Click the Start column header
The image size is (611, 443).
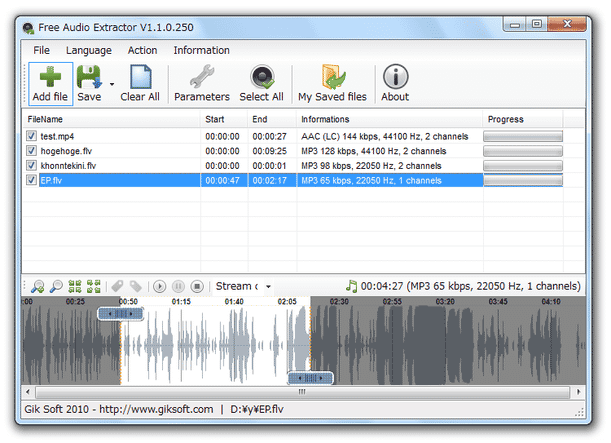click(224, 119)
